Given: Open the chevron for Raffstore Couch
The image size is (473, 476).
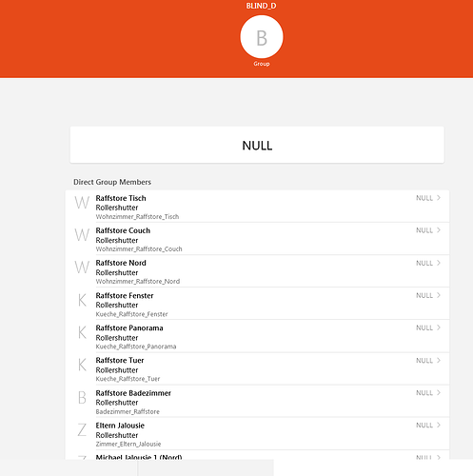Looking at the screenshot, I should click(439, 230).
